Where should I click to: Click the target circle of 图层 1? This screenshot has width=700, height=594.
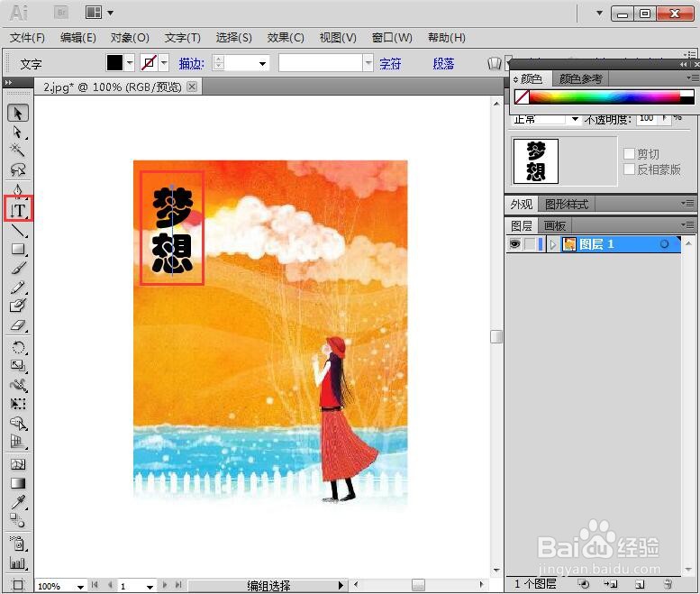(x=664, y=244)
